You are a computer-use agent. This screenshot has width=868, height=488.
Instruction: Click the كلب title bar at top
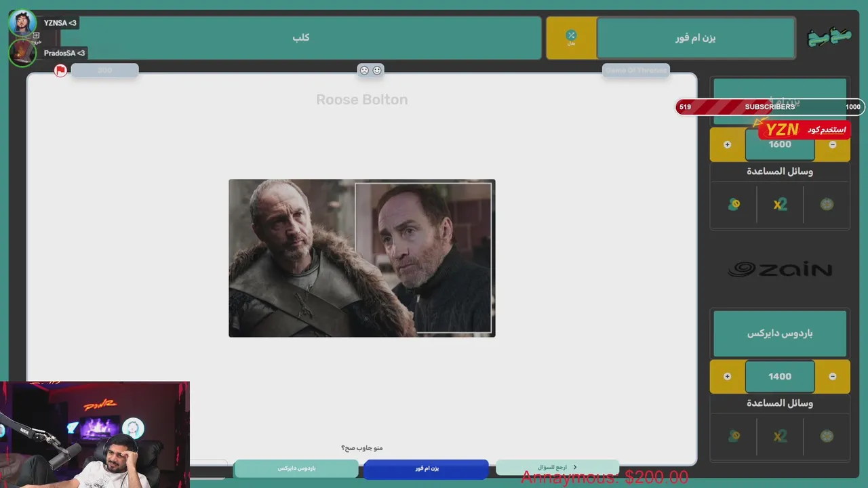[301, 37]
